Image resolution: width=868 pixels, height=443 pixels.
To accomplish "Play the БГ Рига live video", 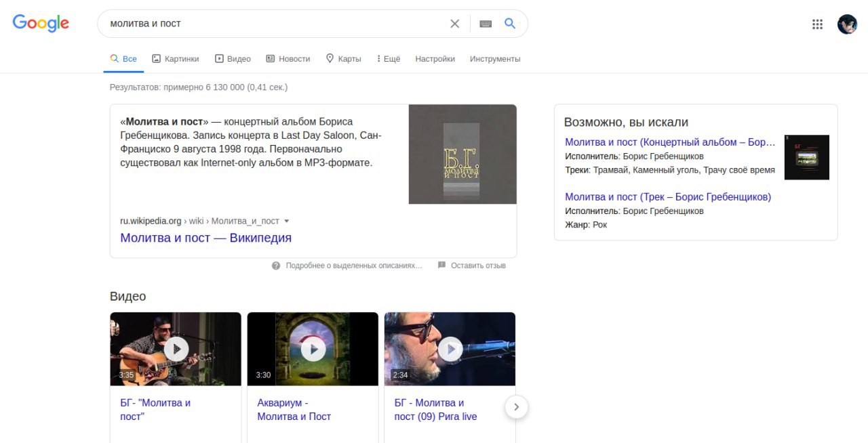I will coord(450,349).
